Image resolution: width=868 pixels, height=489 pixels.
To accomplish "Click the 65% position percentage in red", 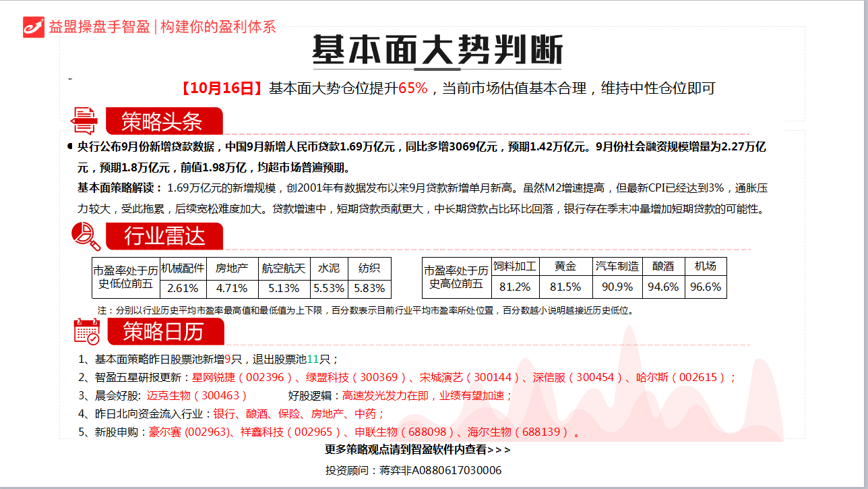I will [x=413, y=88].
